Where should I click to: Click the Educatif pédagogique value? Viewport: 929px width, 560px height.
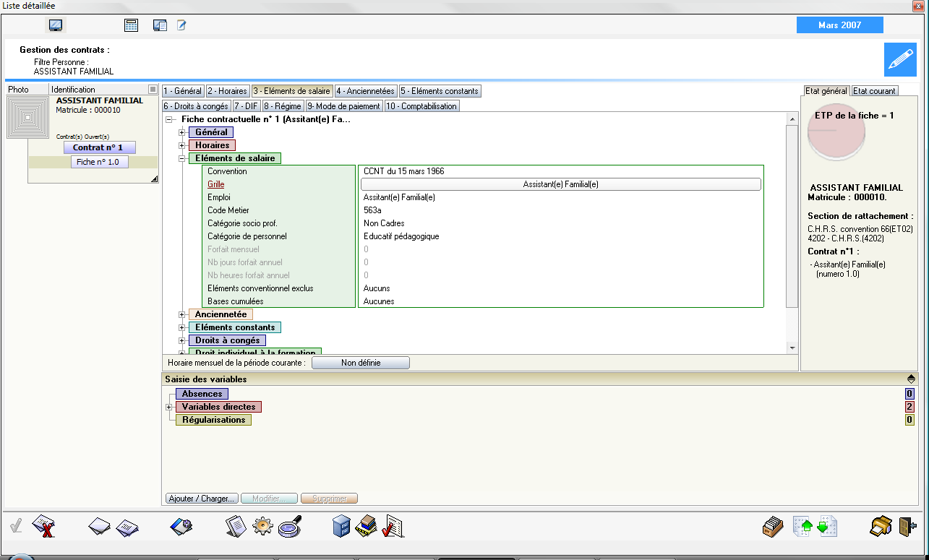pyautogui.click(x=401, y=236)
